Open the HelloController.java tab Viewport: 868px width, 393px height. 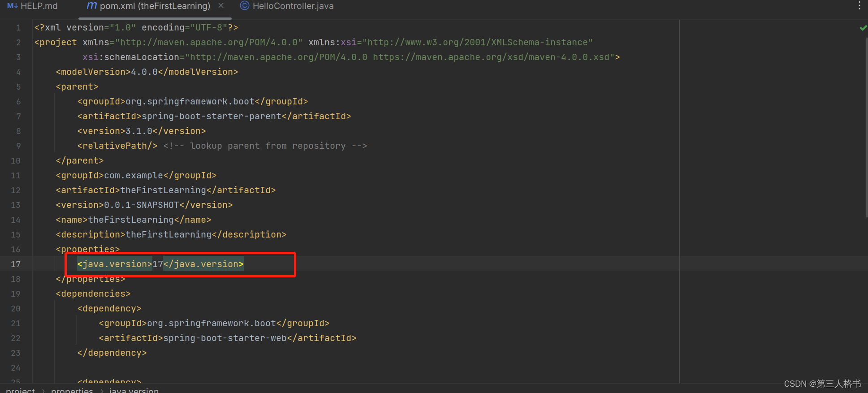[287, 6]
